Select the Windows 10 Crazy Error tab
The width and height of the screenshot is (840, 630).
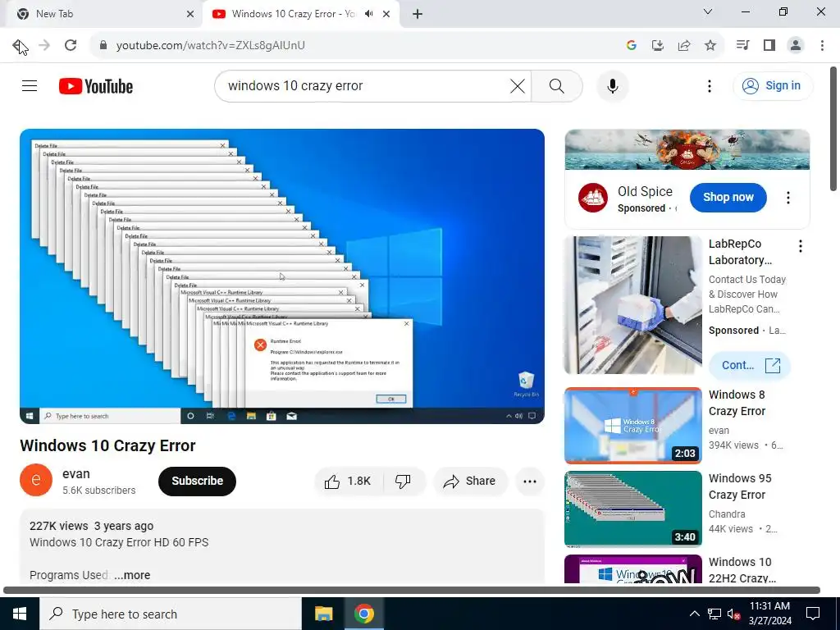300,14
